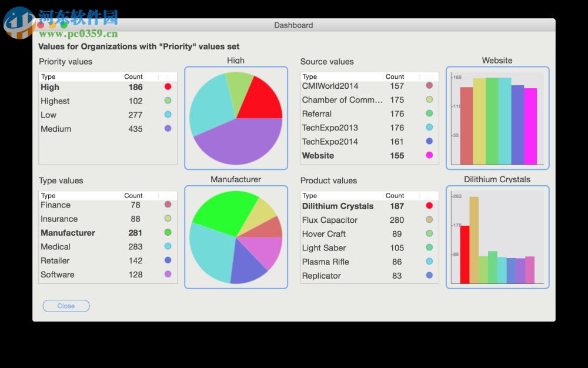Click the red swatch for Dilithium Crystals
This screenshot has height=368, width=588.
429,206
